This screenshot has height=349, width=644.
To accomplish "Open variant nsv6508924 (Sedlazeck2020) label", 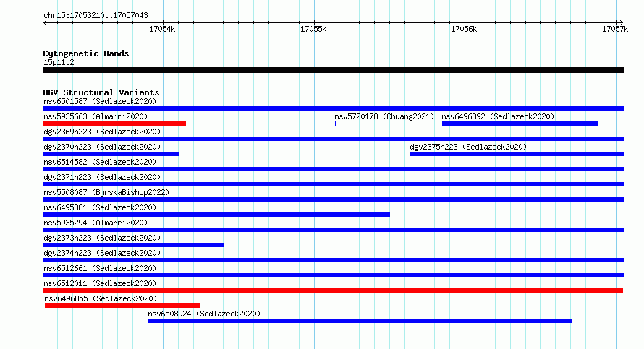I will pyautogui.click(x=204, y=314).
